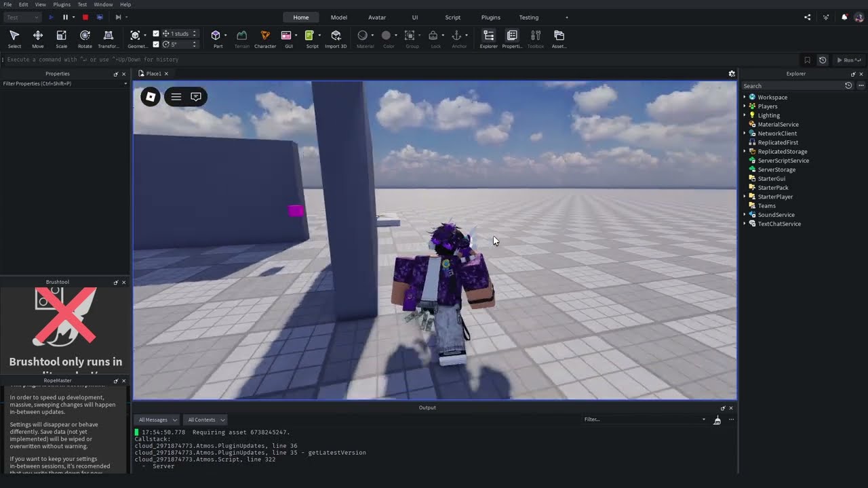
Task: Switch to the Testing ribbon tab
Action: (x=529, y=17)
